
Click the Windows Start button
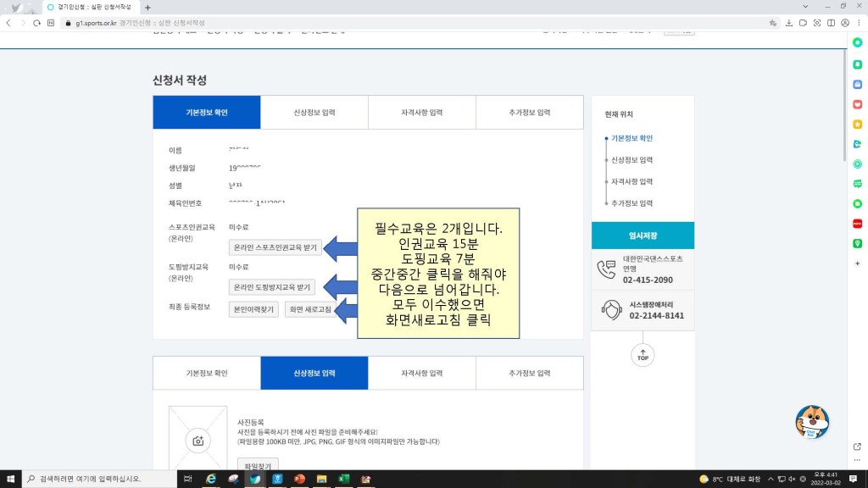coord(9,479)
